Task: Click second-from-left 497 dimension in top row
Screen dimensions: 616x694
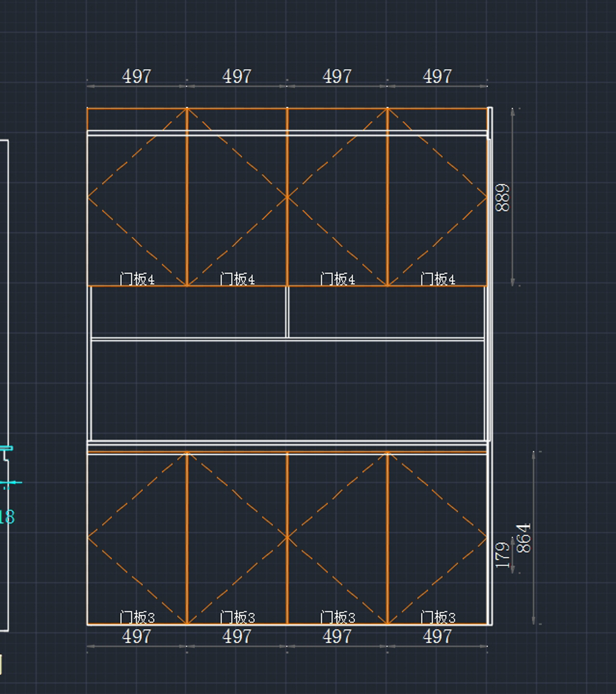Action: pos(237,76)
